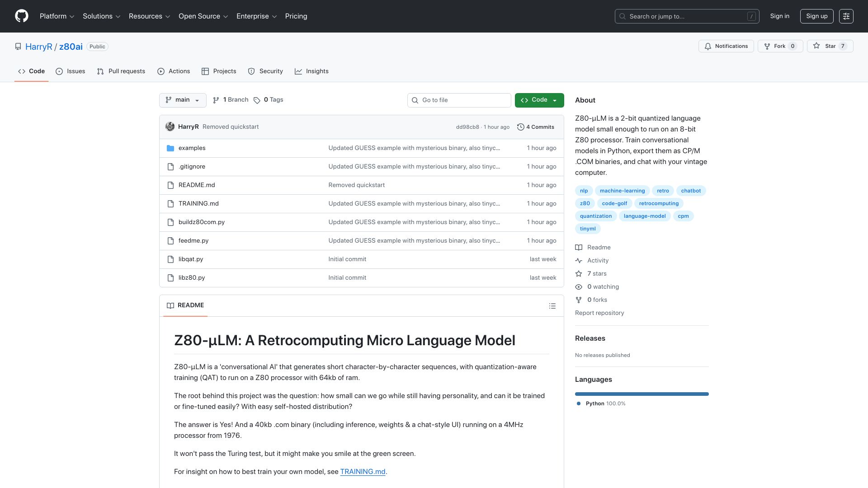Viewport: 868px width, 488px height.
Task: Click HarryR avatar in commit row
Action: [170, 127]
